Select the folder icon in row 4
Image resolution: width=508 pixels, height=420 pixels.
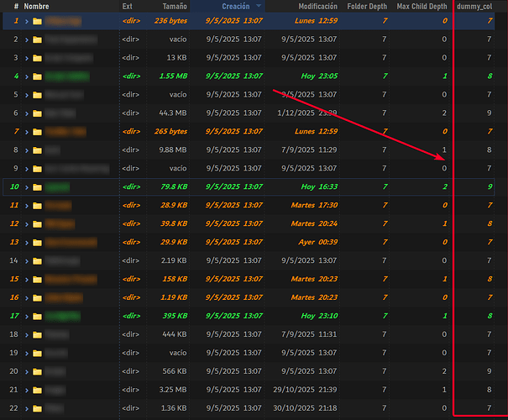[x=37, y=76]
